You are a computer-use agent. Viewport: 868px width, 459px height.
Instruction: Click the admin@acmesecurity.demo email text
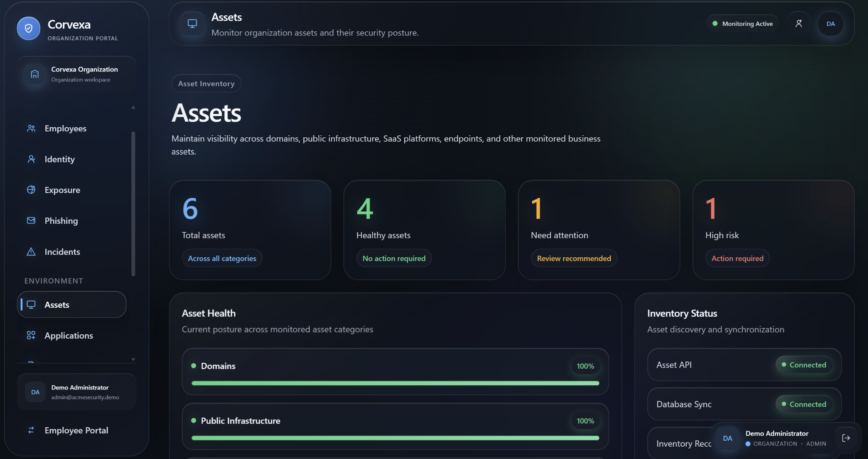(x=85, y=397)
